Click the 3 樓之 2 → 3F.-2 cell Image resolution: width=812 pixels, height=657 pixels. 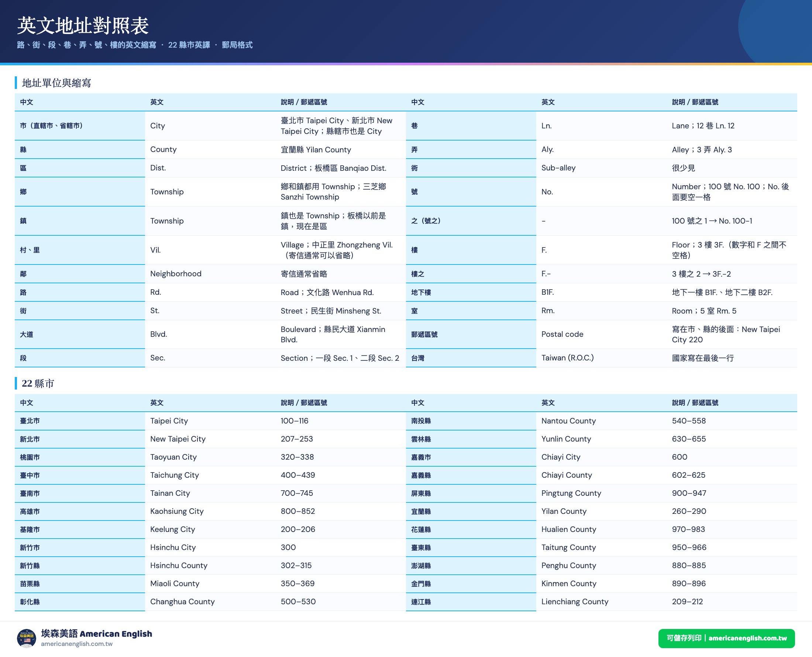coord(732,274)
